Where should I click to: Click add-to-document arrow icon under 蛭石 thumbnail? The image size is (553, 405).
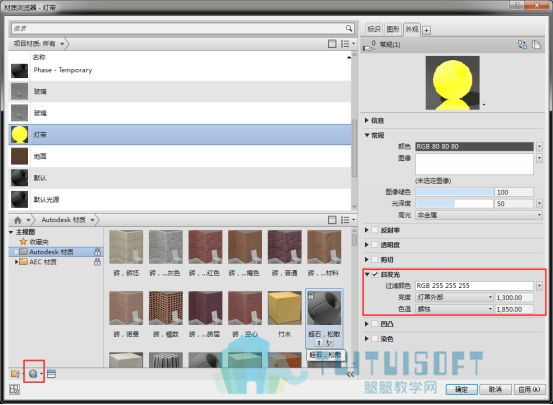[x=319, y=343]
